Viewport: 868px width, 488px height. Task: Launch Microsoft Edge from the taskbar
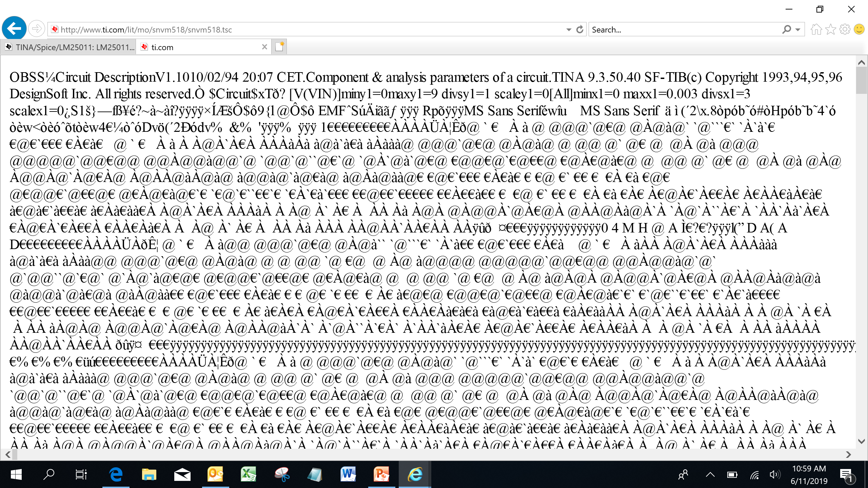click(116, 474)
